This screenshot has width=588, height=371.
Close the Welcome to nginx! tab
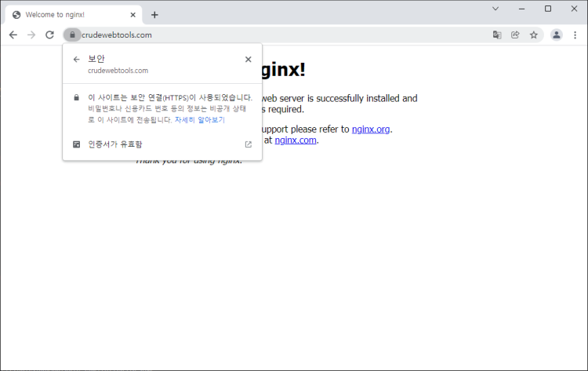[x=133, y=15]
